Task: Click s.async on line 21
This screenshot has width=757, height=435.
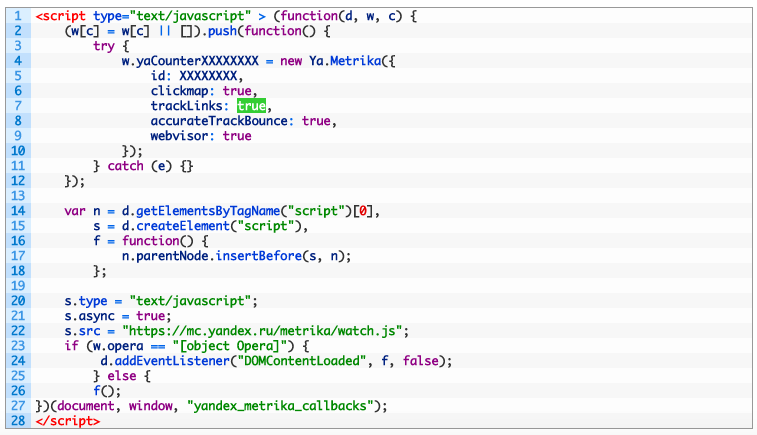Action: pos(90,316)
